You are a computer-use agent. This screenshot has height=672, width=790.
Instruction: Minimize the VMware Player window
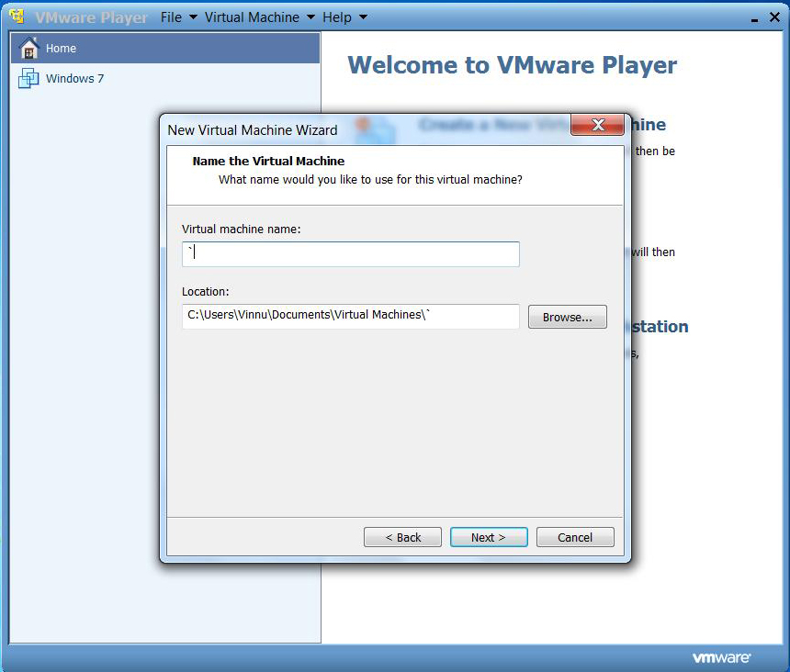754,19
